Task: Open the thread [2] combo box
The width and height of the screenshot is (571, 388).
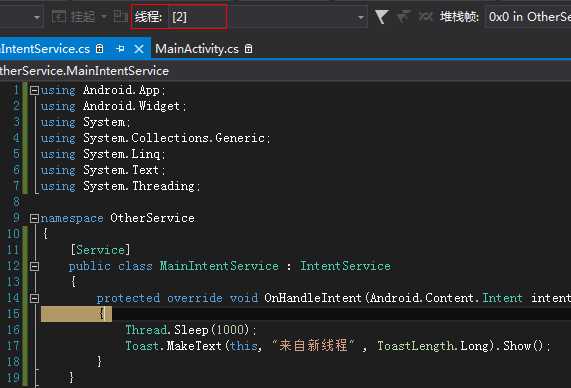Action: [x=268, y=17]
